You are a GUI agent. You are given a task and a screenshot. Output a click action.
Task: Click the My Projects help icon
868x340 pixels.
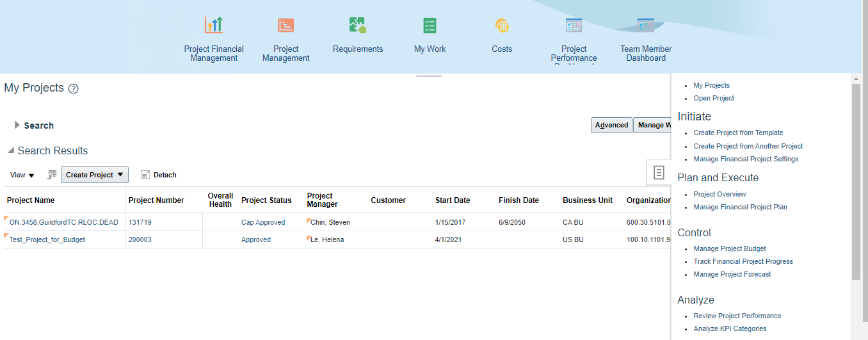pyautogui.click(x=74, y=89)
